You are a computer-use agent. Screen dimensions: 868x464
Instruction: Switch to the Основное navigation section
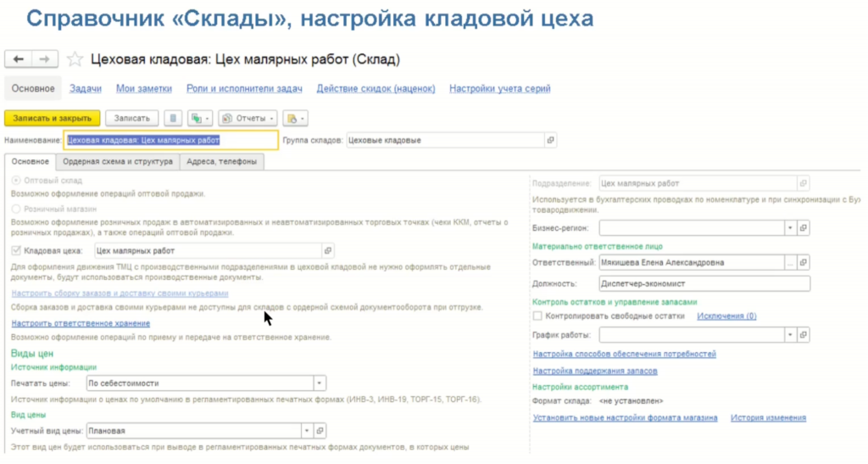[33, 88]
